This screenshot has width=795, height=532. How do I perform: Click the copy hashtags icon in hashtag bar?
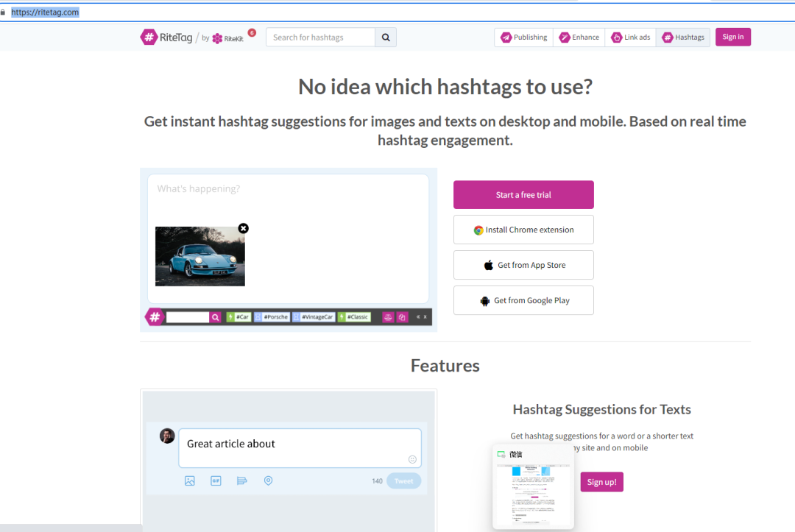402,317
